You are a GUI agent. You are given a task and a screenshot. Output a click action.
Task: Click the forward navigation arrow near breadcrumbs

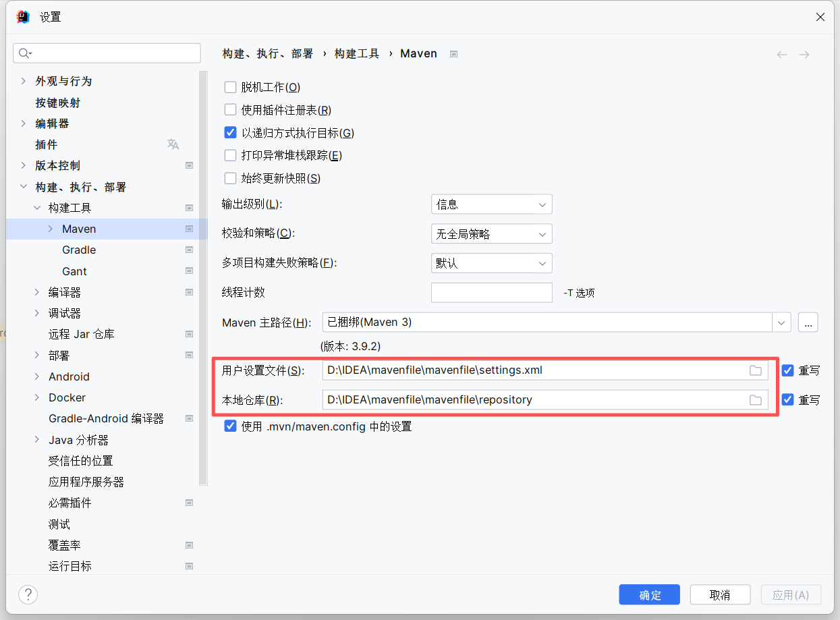click(804, 53)
